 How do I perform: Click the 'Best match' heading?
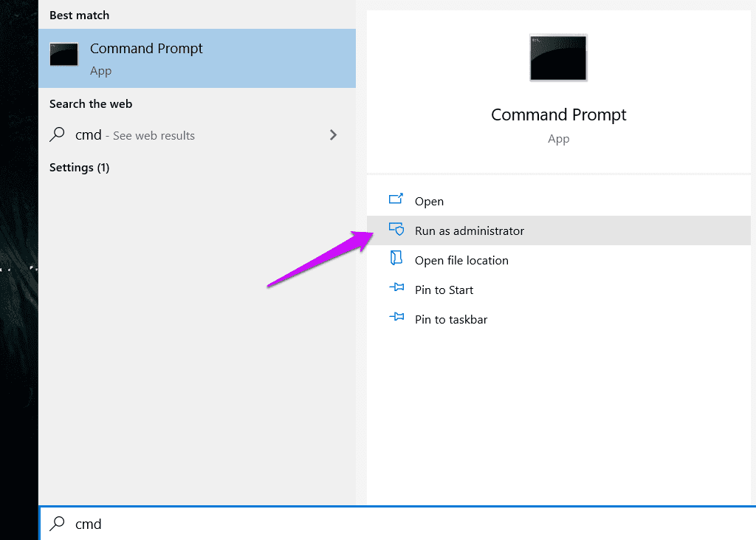79,15
